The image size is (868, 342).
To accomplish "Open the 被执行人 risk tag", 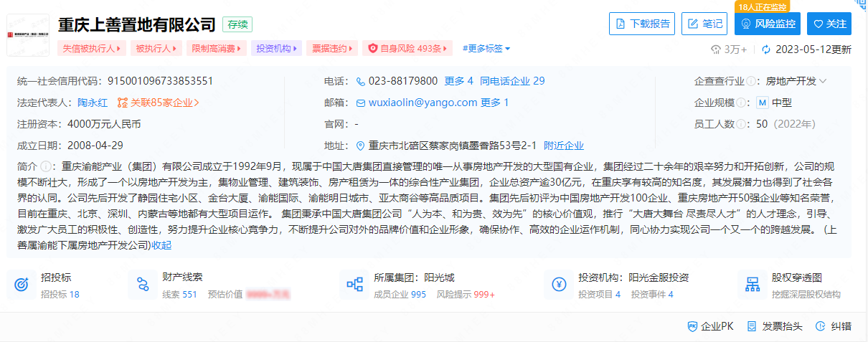I will (x=156, y=49).
